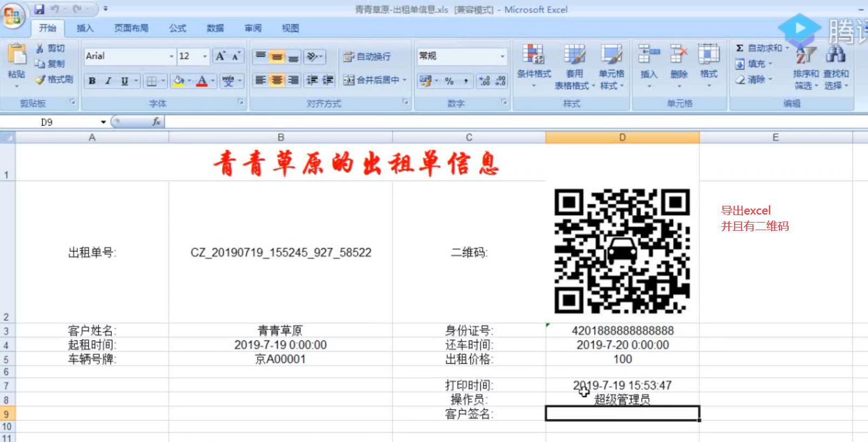Toggle bold formatting

pos(92,81)
